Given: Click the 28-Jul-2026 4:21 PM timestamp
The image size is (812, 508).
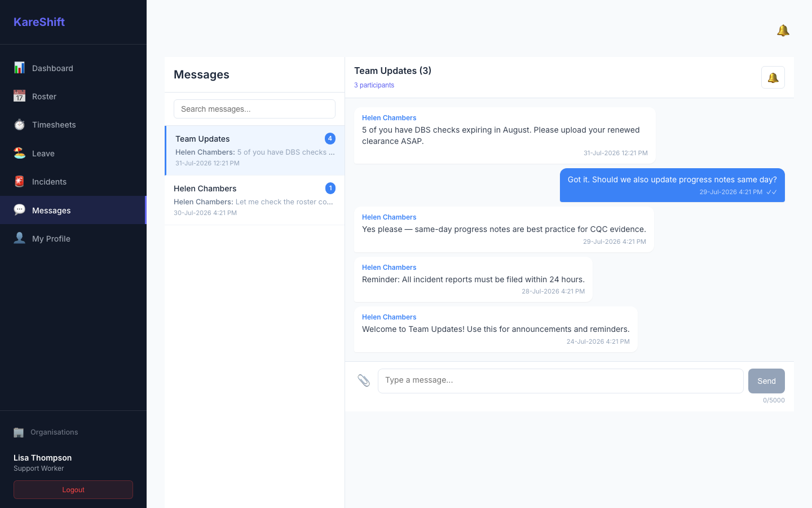Looking at the screenshot, I should tap(553, 291).
